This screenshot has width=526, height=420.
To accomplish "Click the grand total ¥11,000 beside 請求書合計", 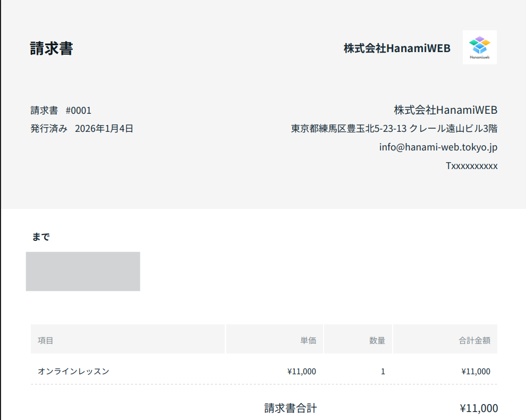I will click(479, 408).
